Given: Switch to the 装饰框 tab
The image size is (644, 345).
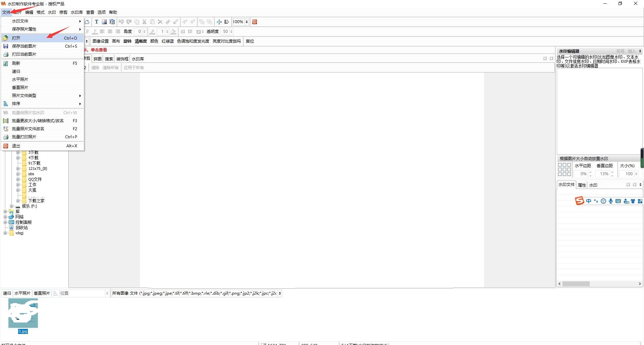Looking at the screenshot, I should [122, 59].
